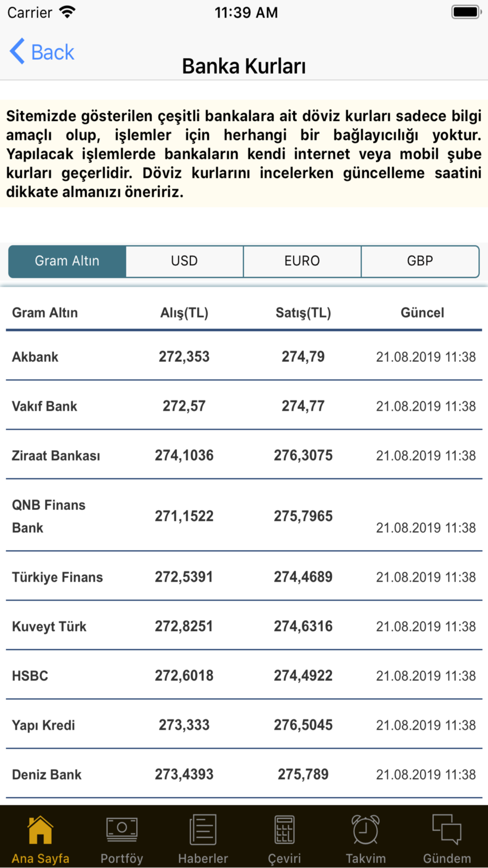This screenshot has width=488, height=868.
Task: Tap the Kuveyt Türk buying rate 272,8251
Action: (x=184, y=626)
